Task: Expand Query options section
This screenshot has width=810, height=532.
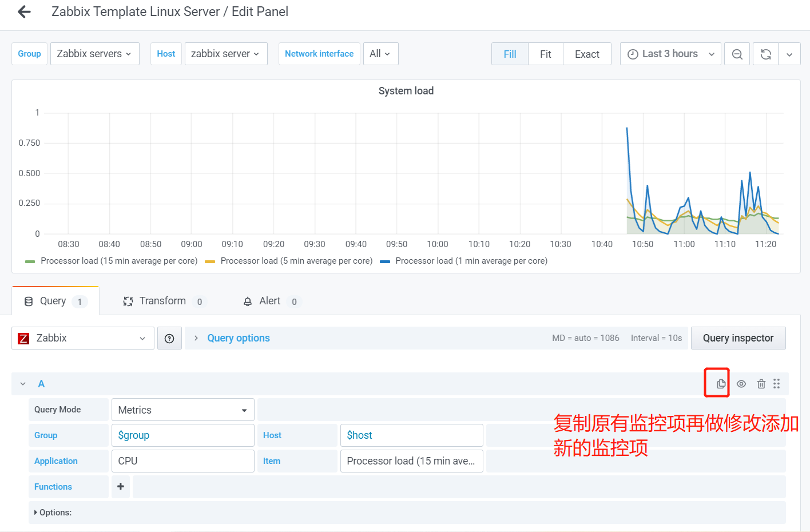Action: tap(239, 338)
